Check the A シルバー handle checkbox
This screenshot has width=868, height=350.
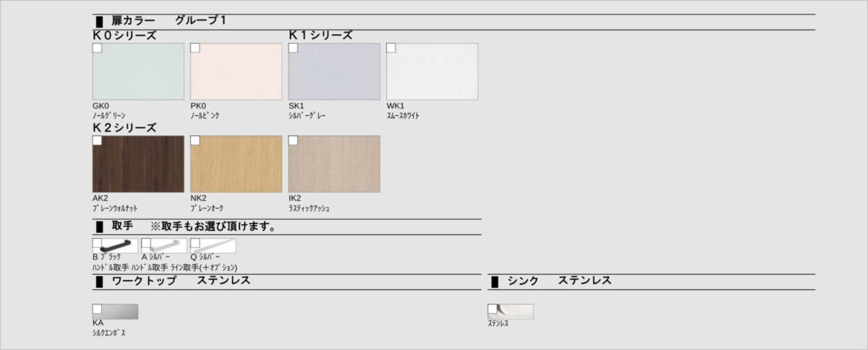(x=145, y=243)
